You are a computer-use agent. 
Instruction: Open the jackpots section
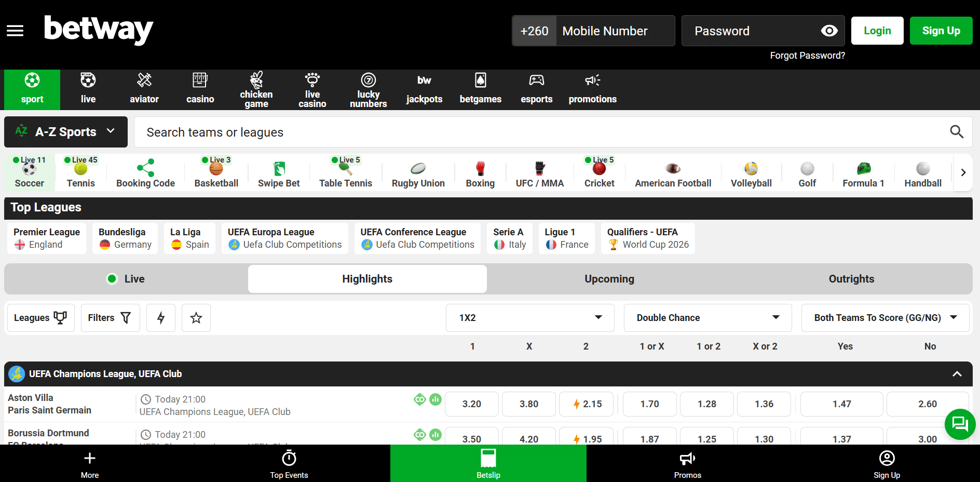[x=425, y=89]
